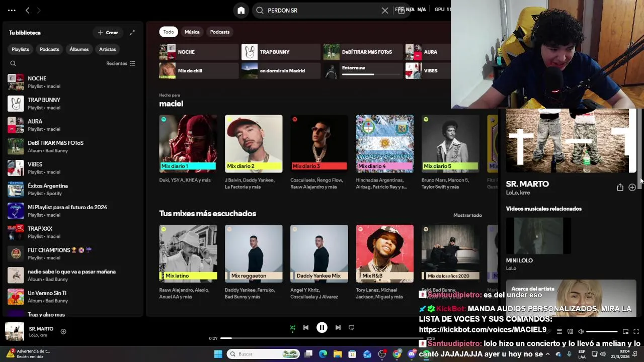
Task: Open AURA shortcut tile
Action: click(428, 52)
